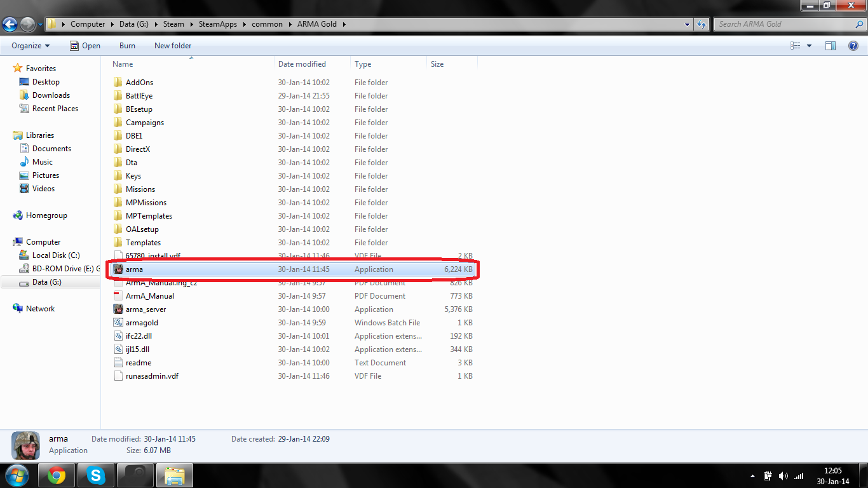Select Data (G:) in navigation pane

point(46,282)
